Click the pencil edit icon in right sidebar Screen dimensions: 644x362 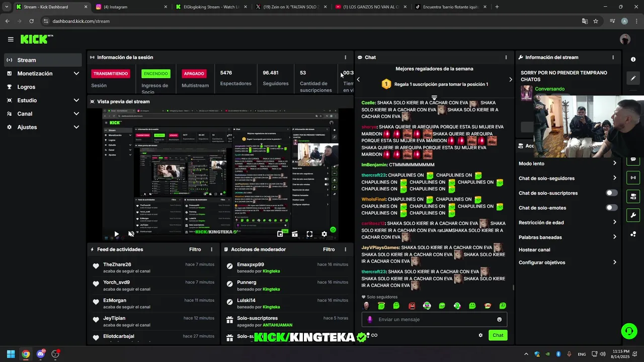pyautogui.click(x=633, y=78)
